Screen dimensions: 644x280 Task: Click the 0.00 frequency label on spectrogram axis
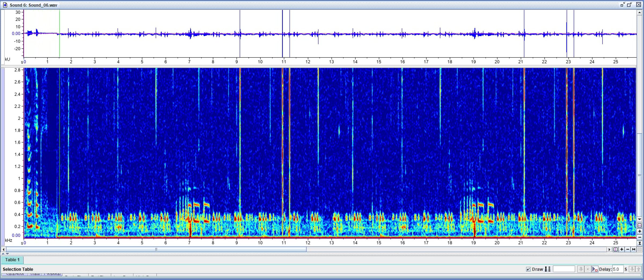pos(16,235)
